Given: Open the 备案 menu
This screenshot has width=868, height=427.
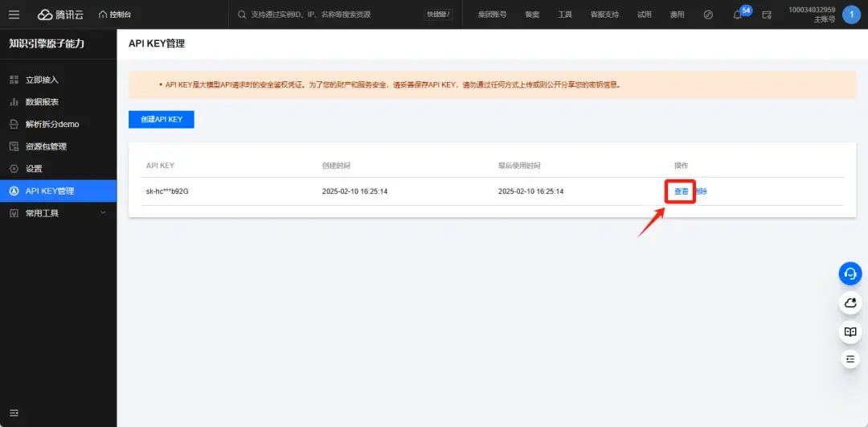Looking at the screenshot, I should [x=532, y=15].
